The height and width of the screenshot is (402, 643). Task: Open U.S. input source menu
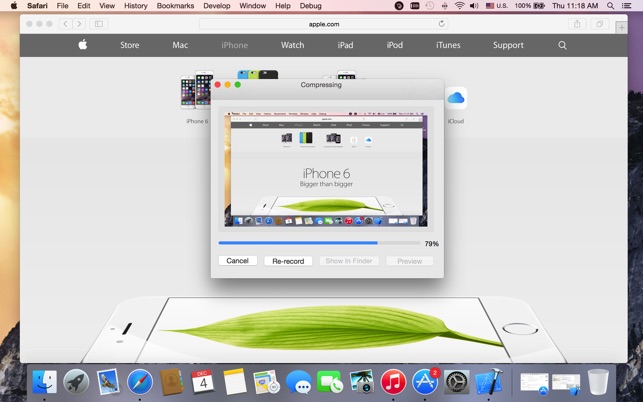click(x=497, y=6)
